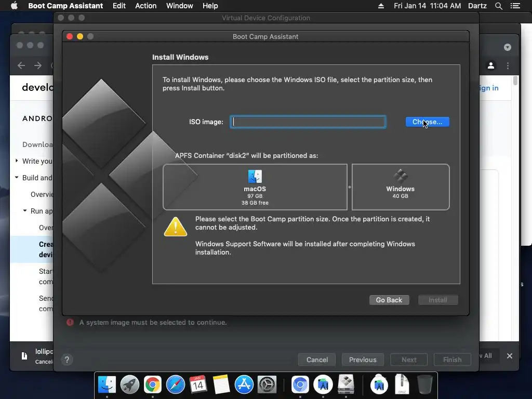Image resolution: width=532 pixels, height=399 pixels.
Task: Open Android Studio icon in the Dock
Action: 323,385
